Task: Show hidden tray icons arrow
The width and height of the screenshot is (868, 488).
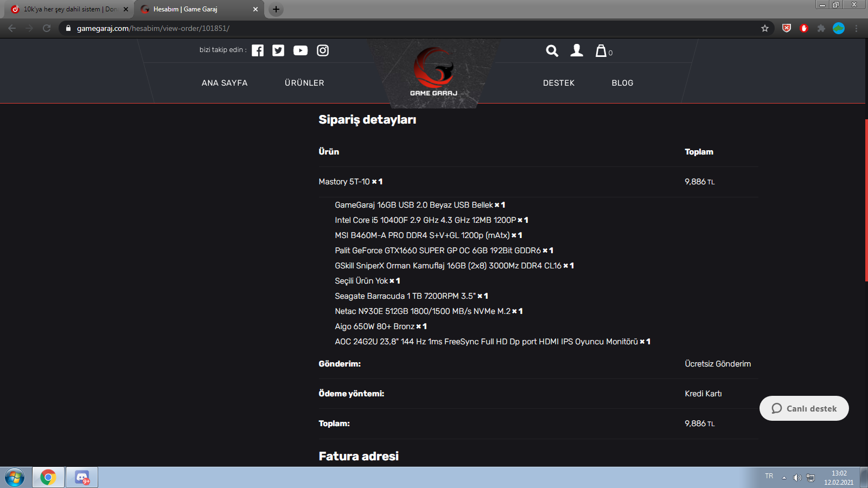Action: pos(784,478)
